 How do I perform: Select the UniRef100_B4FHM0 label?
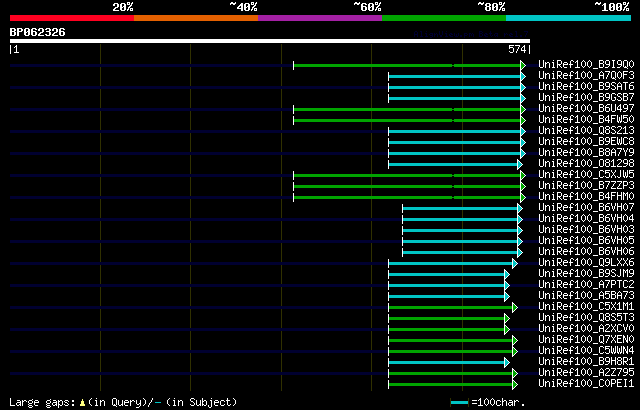pos(586,197)
